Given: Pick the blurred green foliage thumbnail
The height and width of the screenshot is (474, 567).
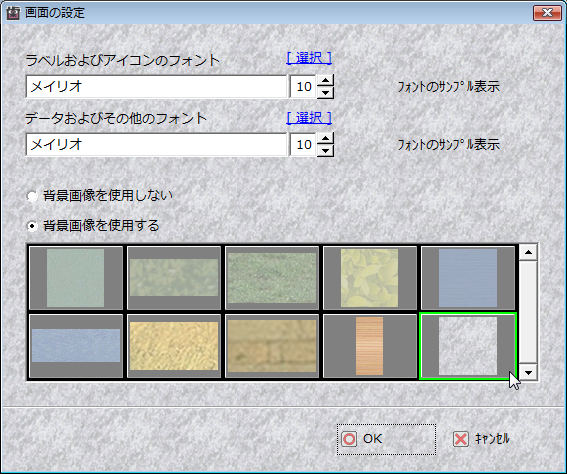Looking at the screenshot, I should pos(174,278).
